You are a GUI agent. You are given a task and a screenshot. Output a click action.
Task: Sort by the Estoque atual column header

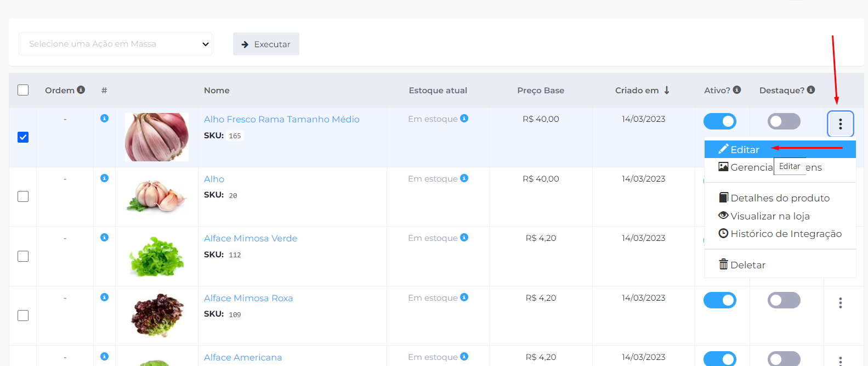point(438,91)
